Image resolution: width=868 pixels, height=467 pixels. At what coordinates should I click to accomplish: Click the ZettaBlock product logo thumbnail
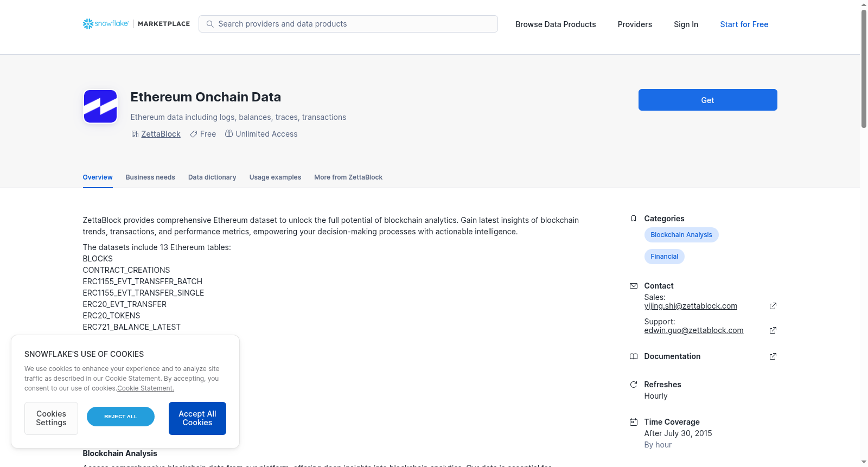point(100,106)
